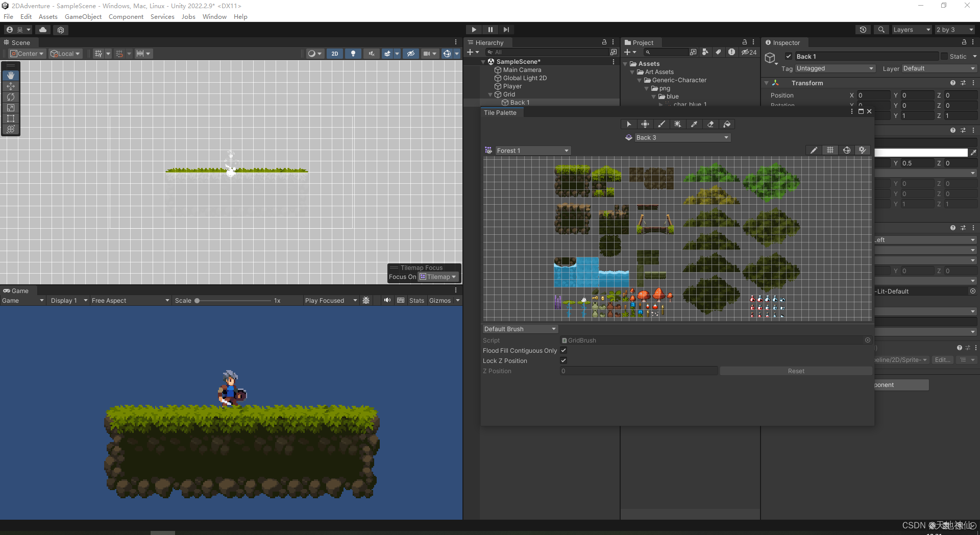Screen dimensions: 980x535
Task: Collapse the Grid object in Hierarchy
Action: pos(491,94)
